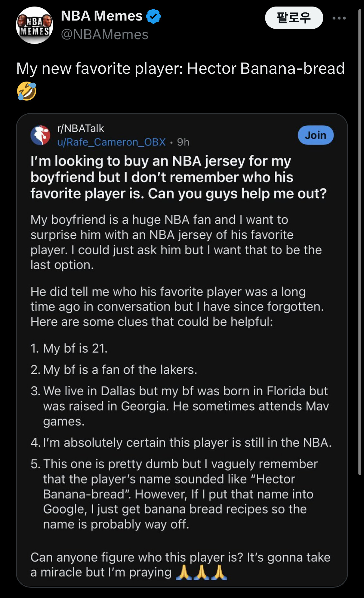Click the "Can anyone figure who this player" line

pos(180,557)
